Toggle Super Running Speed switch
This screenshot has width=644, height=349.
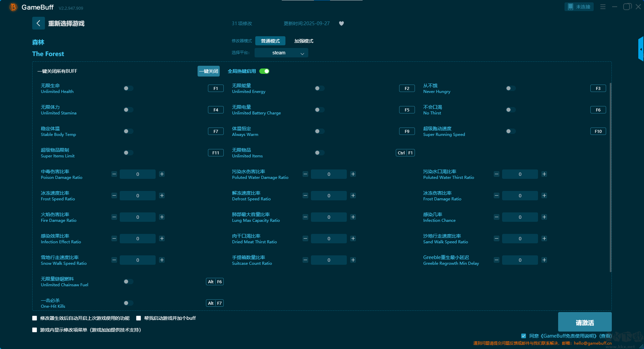[x=511, y=131]
